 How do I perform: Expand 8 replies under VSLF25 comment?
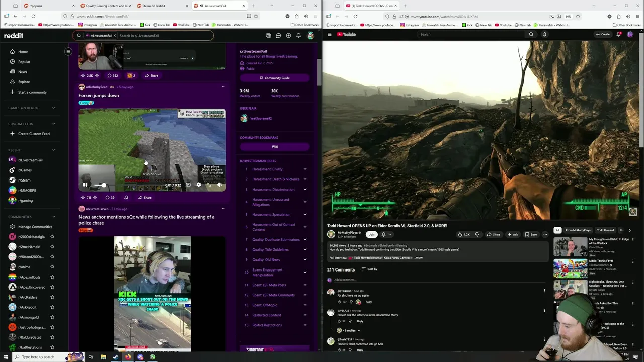[x=350, y=330]
